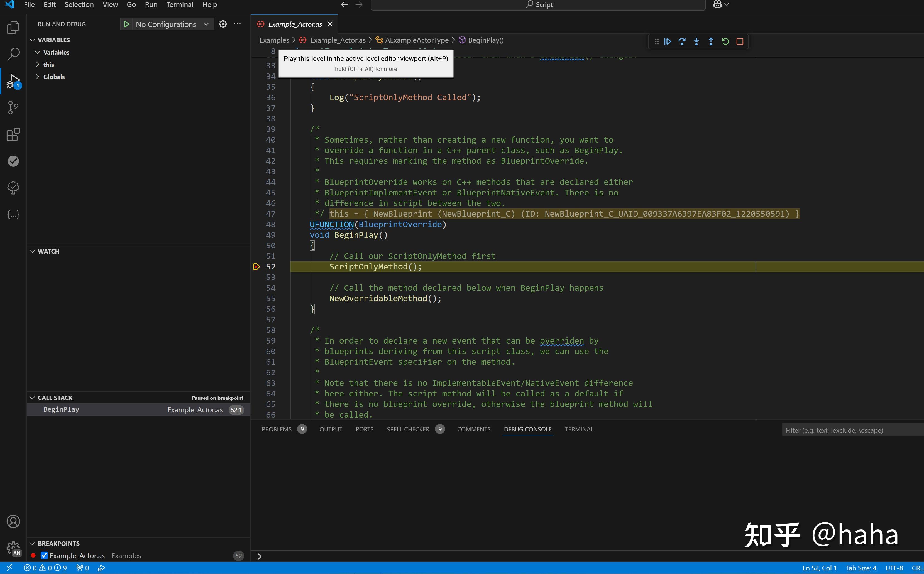Click the AExampleActorType breadcrumb
Viewport: 924px width, 574px height.
pyautogui.click(x=416, y=40)
